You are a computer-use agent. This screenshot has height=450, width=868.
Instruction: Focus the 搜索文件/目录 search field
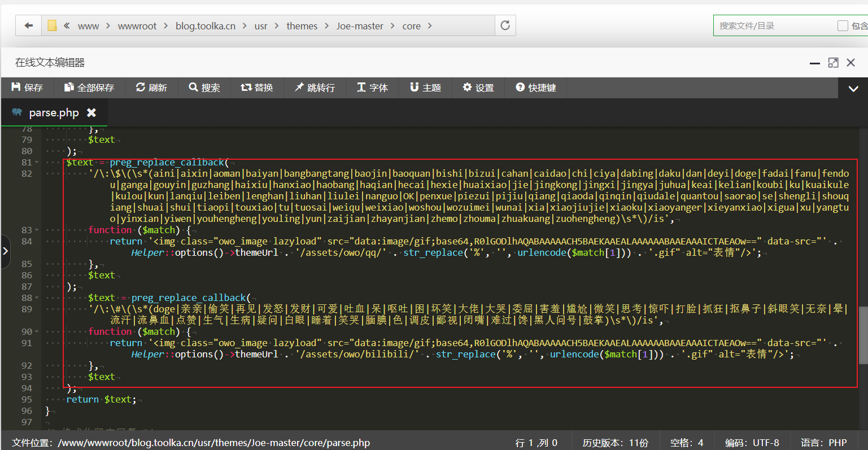774,25
